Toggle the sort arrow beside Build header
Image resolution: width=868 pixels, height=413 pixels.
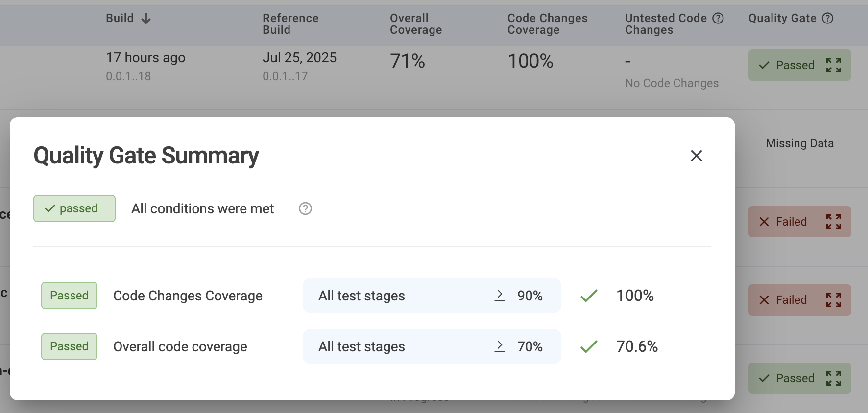[x=146, y=19]
